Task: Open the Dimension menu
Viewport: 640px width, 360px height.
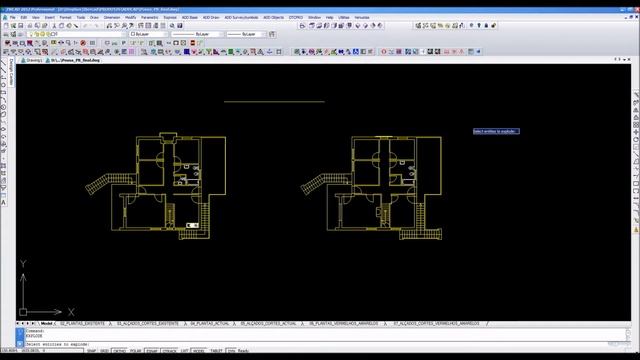Action: click(x=112, y=18)
